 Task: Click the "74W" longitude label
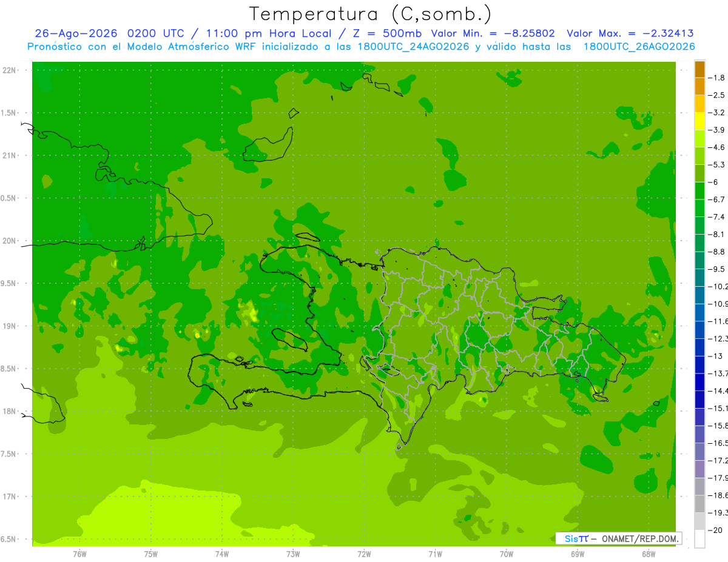pyautogui.click(x=222, y=554)
